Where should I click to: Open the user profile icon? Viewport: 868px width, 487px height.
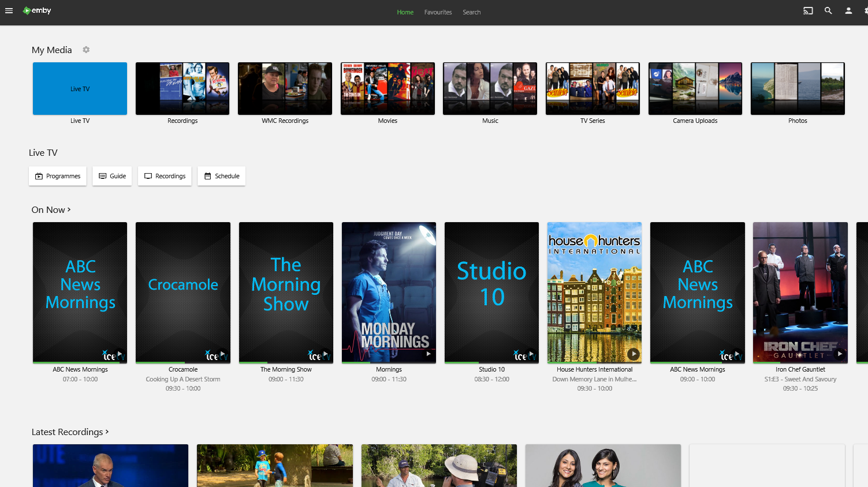(848, 10)
